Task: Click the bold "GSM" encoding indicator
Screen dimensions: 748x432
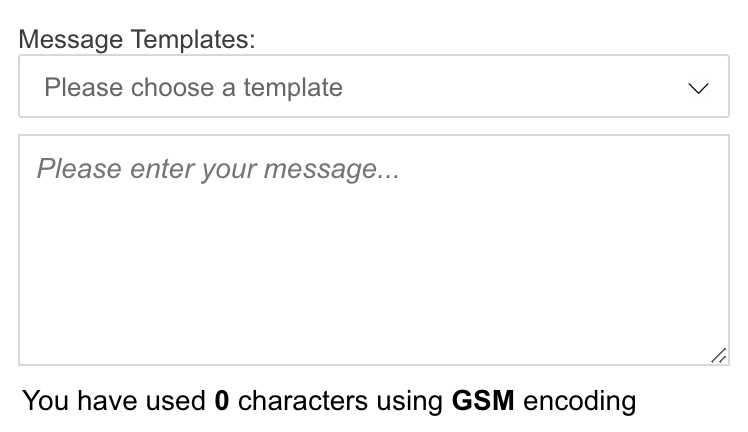Action: coord(483,402)
